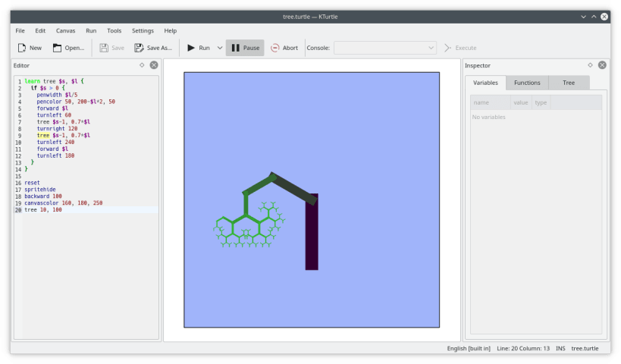Viewport: 621px width, 364px height.
Task: Click the keep-above arrow in title bar
Action: pyautogui.click(x=594, y=17)
